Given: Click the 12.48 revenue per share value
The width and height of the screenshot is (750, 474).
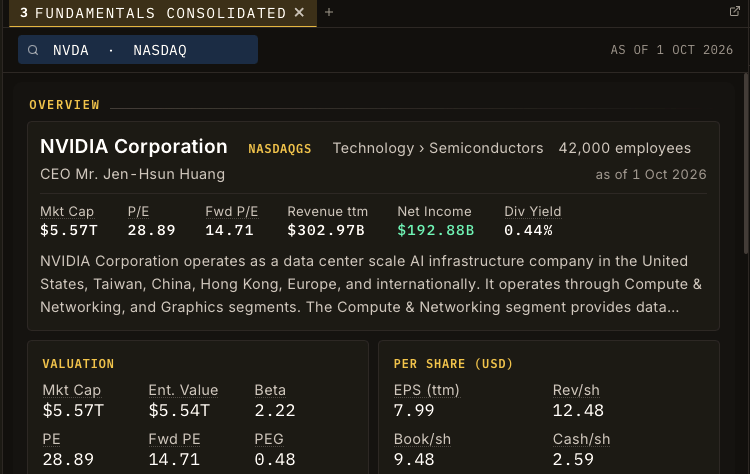Looking at the screenshot, I should point(578,410).
